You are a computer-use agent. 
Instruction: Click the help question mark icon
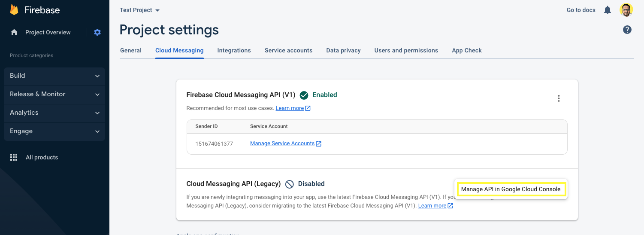coord(627,30)
